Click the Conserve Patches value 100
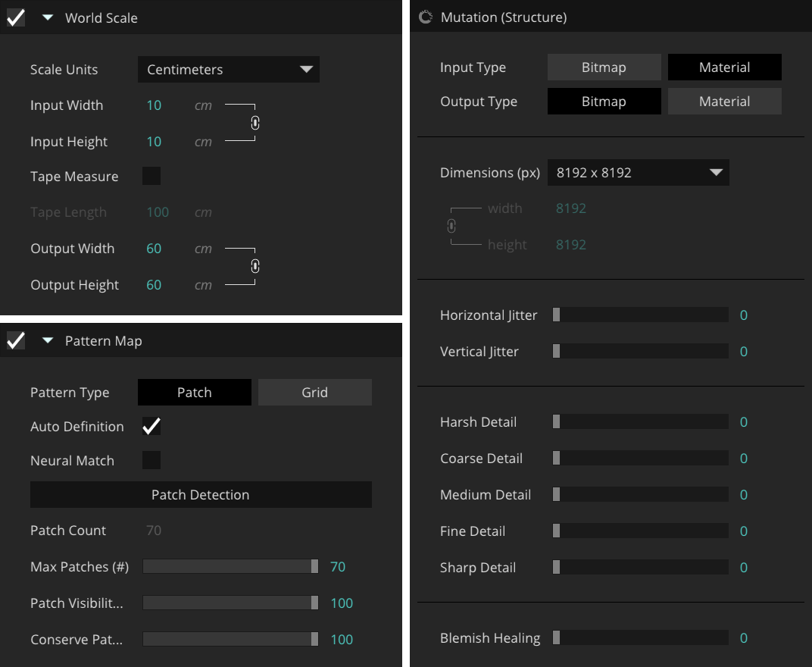The width and height of the screenshot is (812, 667). pyautogui.click(x=342, y=639)
